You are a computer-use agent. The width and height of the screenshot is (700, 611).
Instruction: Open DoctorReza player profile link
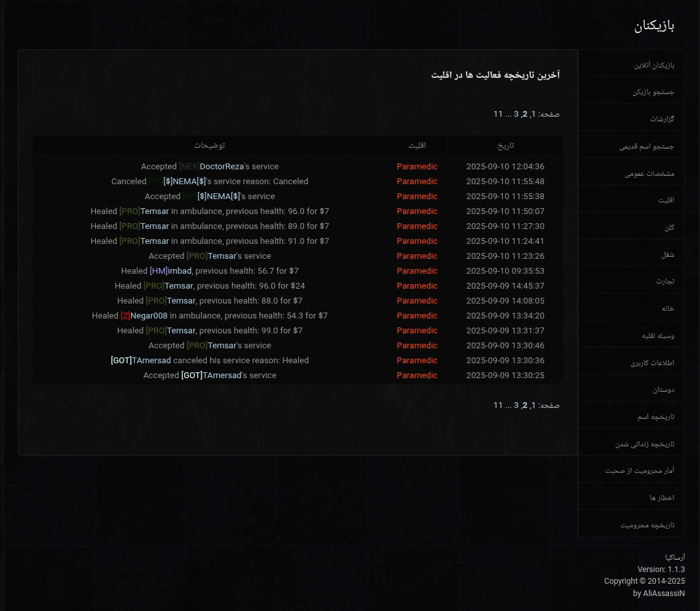222,166
